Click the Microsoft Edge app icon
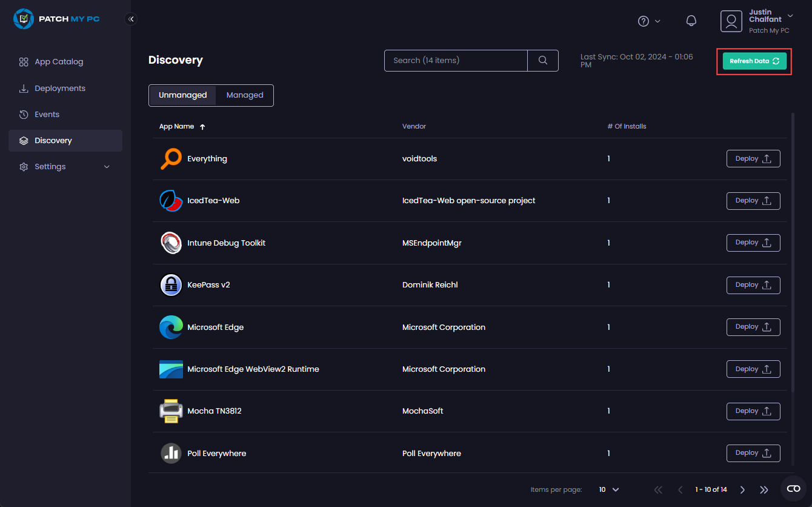Viewport: 812px width, 507px height. (171, 327)
